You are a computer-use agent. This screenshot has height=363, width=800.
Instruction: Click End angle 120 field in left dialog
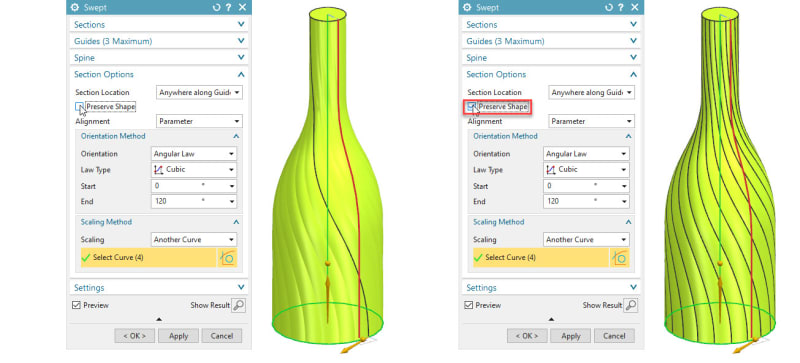(194, 201)
